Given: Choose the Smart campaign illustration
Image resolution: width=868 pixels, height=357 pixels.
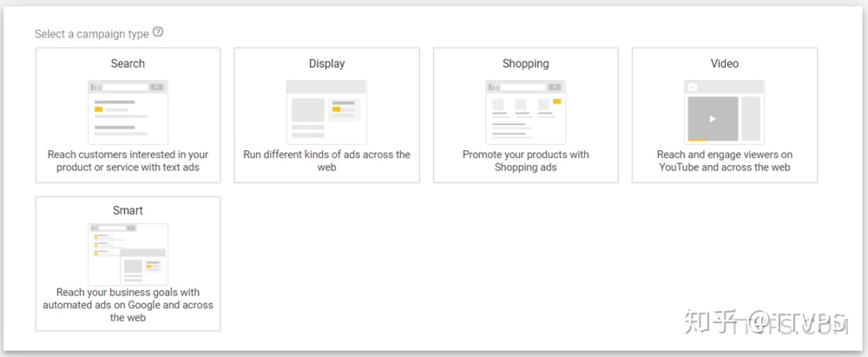Looking at the screenshot, I should (128, 255).
